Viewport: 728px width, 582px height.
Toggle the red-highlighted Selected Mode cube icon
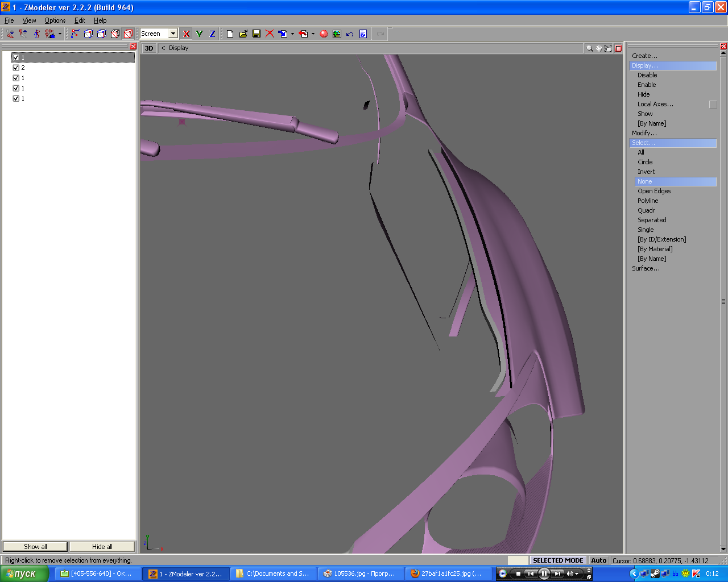[128, 34]
